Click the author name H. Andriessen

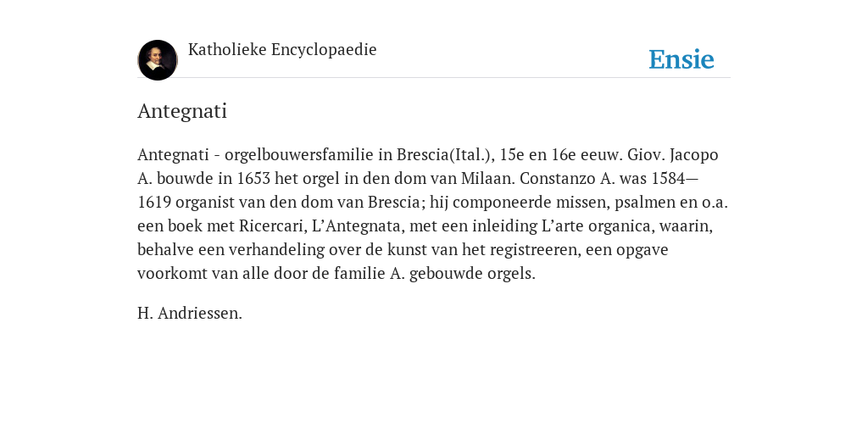tap(190, 314)
